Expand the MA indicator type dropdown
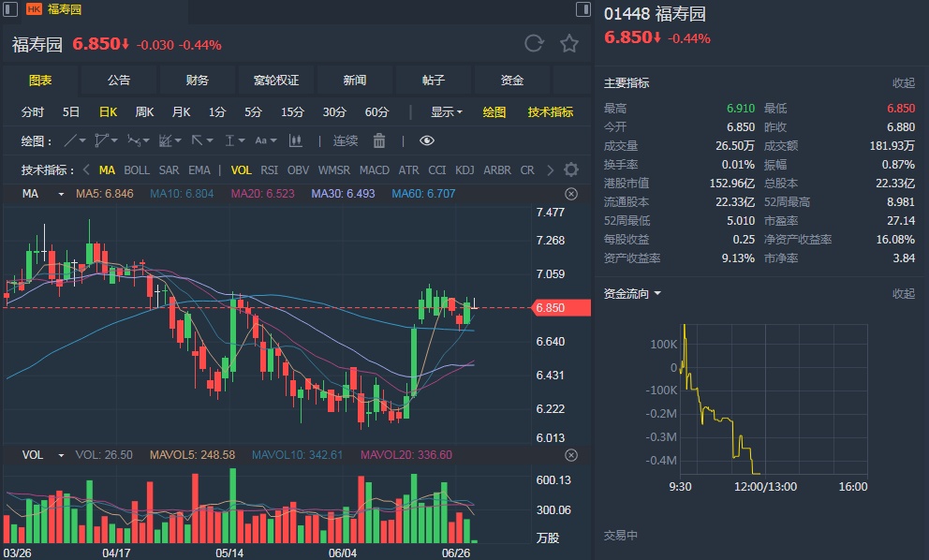The image size is (929, 560). pyautogui.click(x=61, y=194)
